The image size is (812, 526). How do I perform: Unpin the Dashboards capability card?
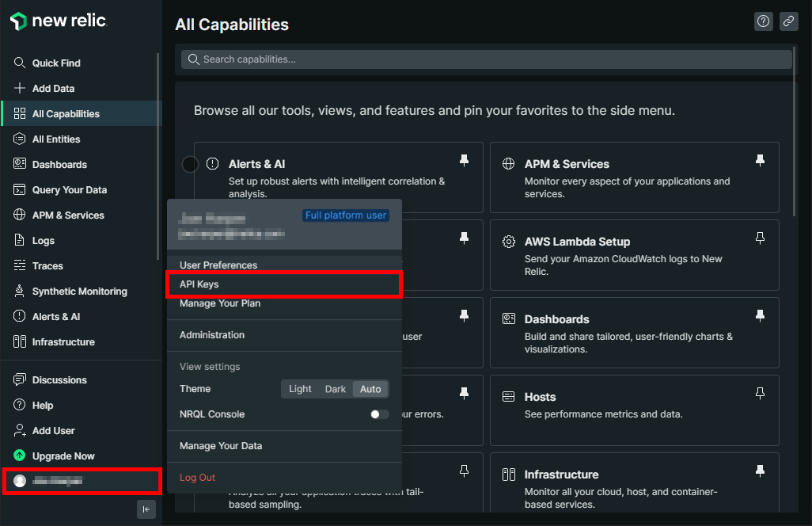point(761,315)
